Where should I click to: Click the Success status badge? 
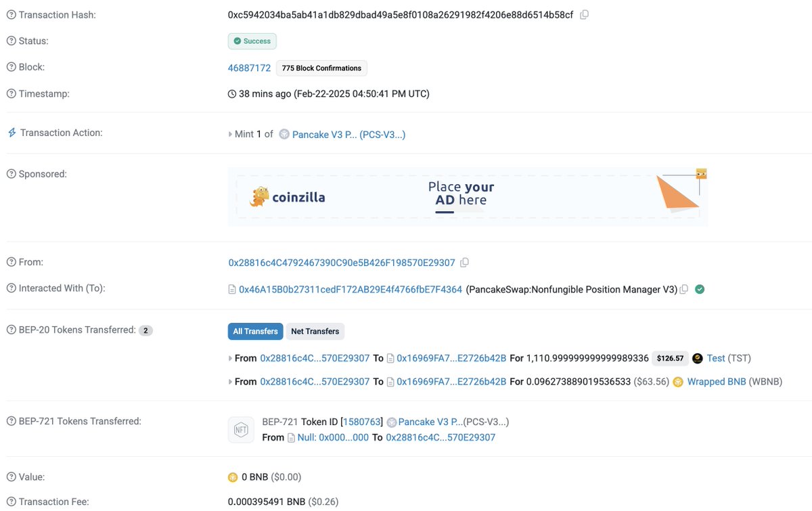[252, 41]
